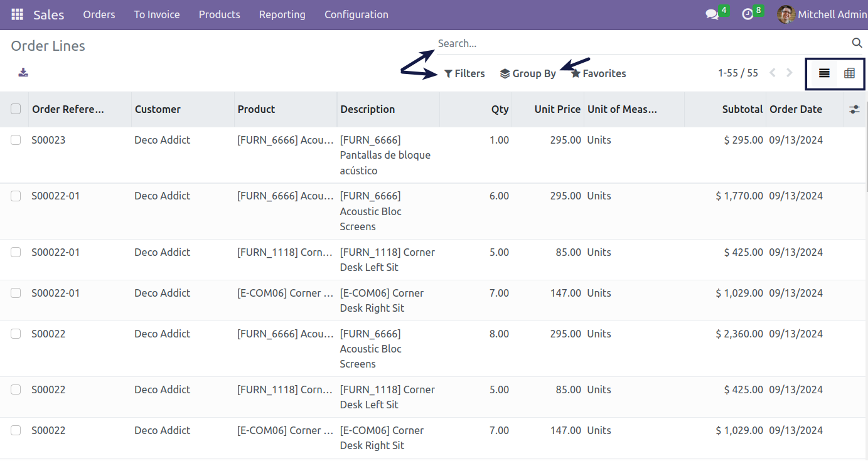Click the $ 295.00 subtotal cell

(744, 140)
